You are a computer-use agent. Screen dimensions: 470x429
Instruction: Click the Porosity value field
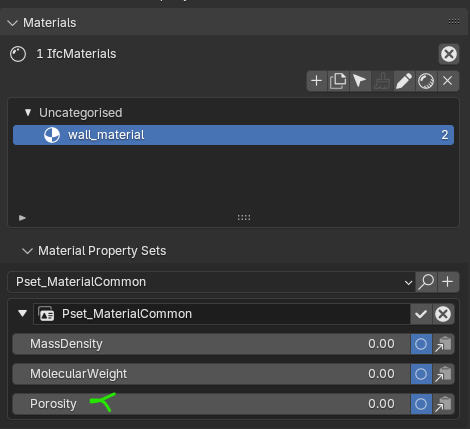(211, 404)
